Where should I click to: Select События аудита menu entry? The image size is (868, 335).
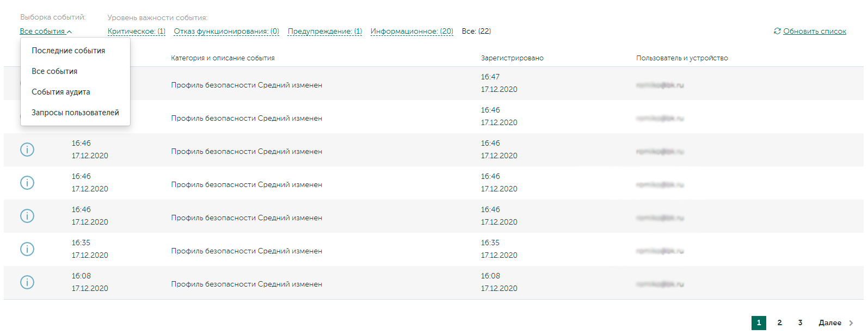61,92
